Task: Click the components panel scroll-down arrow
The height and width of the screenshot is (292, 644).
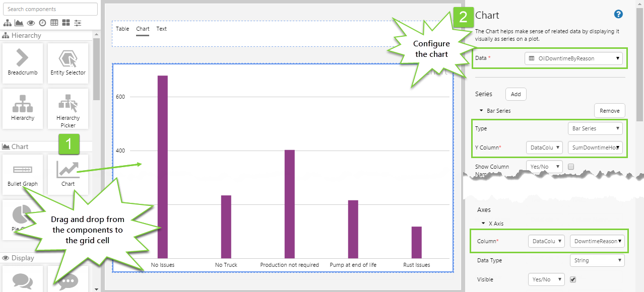Action: (x=96, y=289)
